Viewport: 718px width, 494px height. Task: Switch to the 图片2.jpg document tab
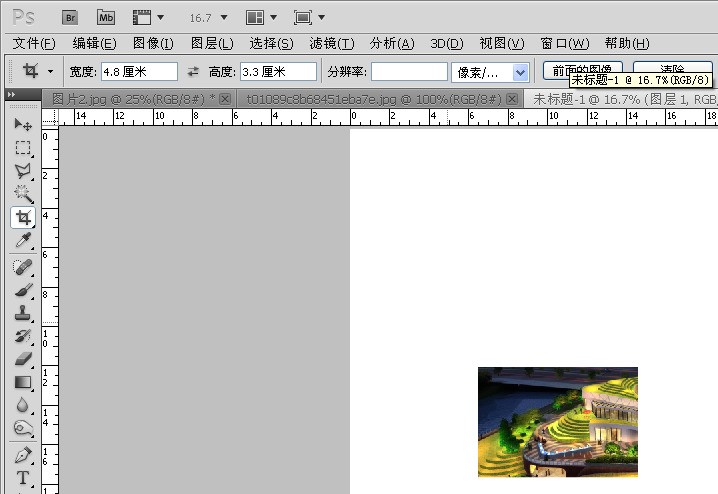tap(133, 99)
